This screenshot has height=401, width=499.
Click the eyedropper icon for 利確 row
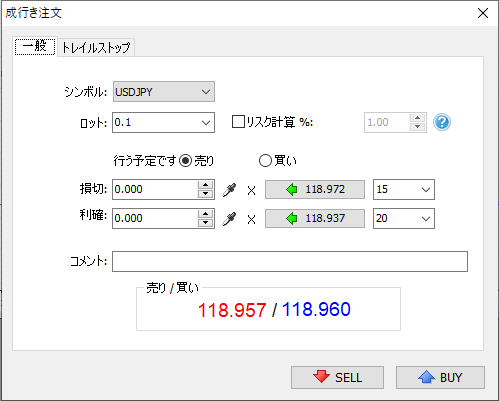pos(229,219)
